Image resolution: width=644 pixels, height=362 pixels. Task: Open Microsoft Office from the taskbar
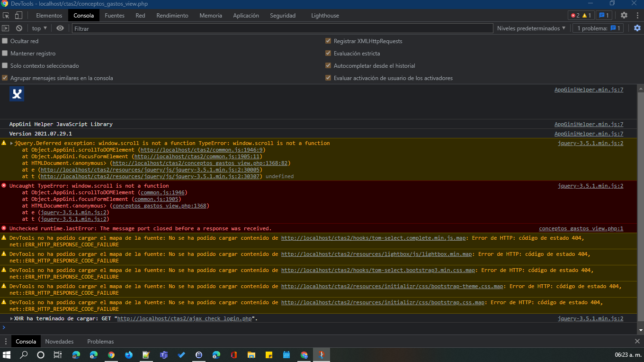click(234, 355)
